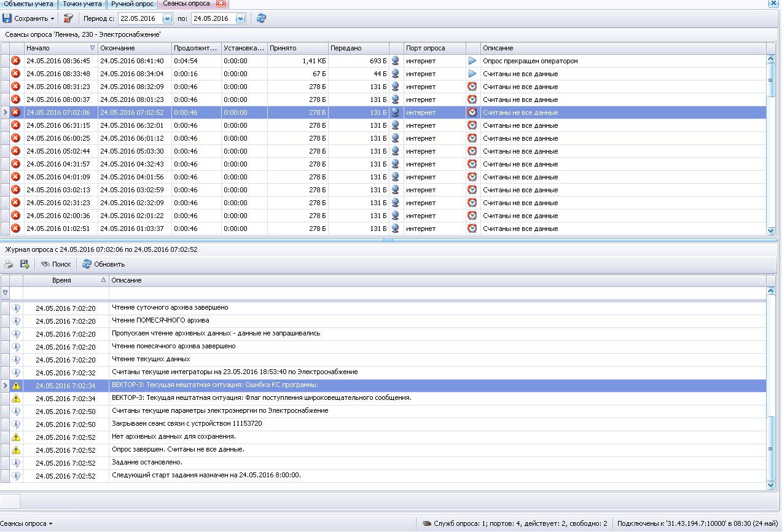Click the 'по' date field 24.05.2016

pos(213,18)
